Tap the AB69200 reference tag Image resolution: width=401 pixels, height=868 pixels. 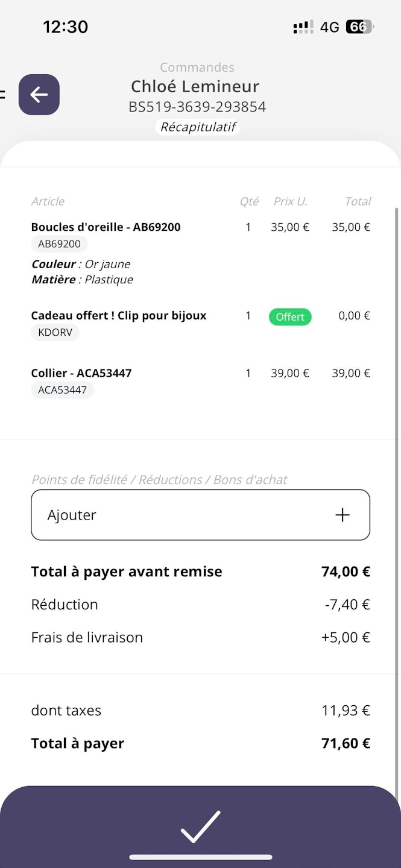tap(59, 244)
